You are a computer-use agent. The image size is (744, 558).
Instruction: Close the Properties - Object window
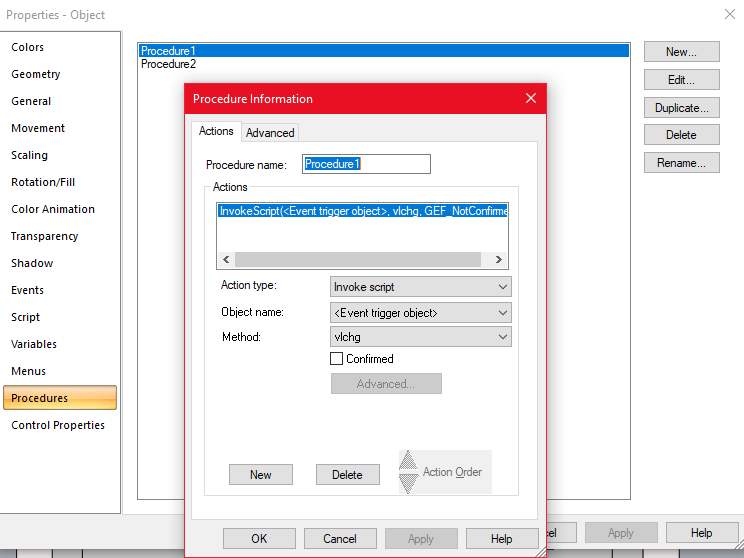tap(730, 14)
